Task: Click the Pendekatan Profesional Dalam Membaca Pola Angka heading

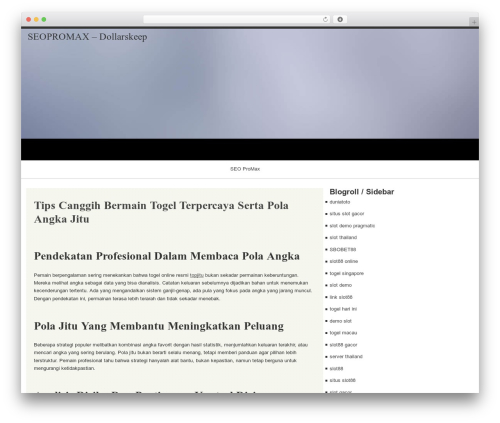Action: [x=167, y=256]
